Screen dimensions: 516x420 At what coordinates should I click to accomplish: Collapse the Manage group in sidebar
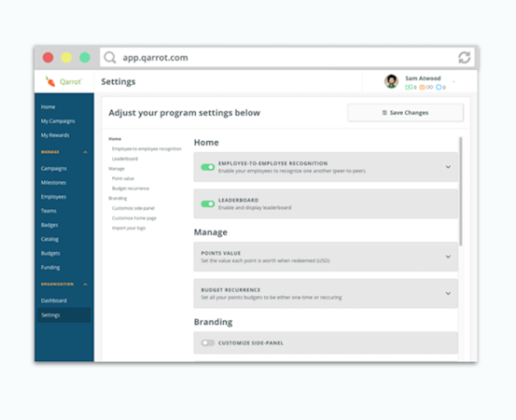85,152
